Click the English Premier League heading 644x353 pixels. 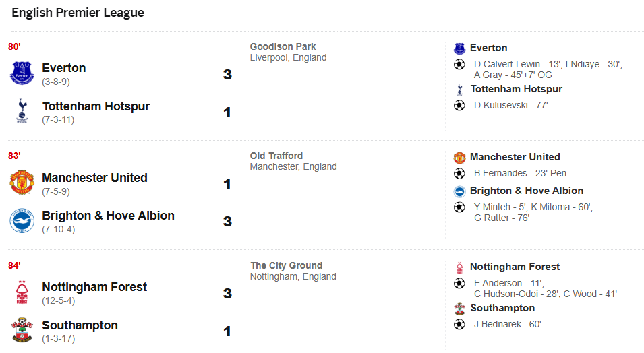pyautogui.click(x=78, y=13)
